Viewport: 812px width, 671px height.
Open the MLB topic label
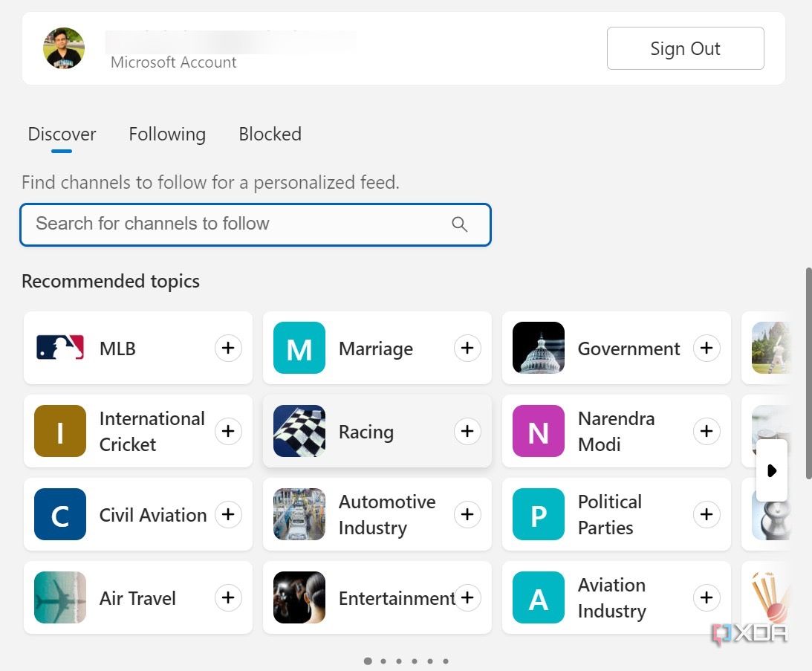117,349
